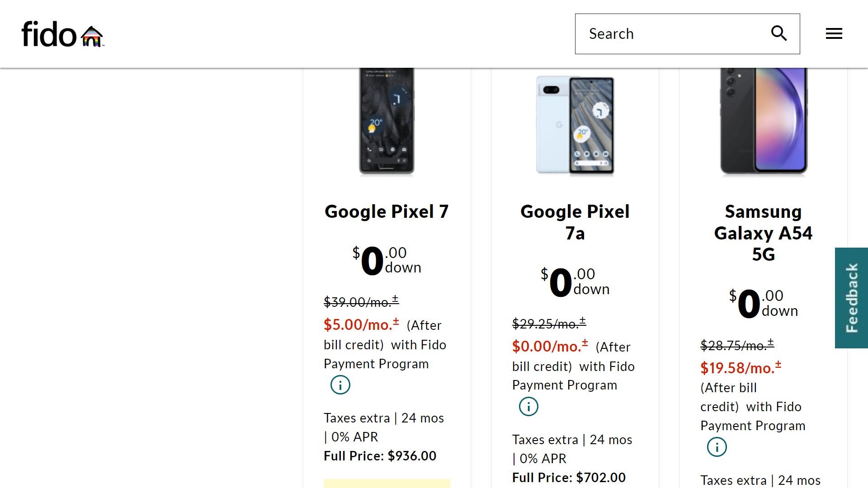Image resolution: width=868 pixels, height=488 pixels.
Task: Click inside the Search input field
Action: [656, 33]
